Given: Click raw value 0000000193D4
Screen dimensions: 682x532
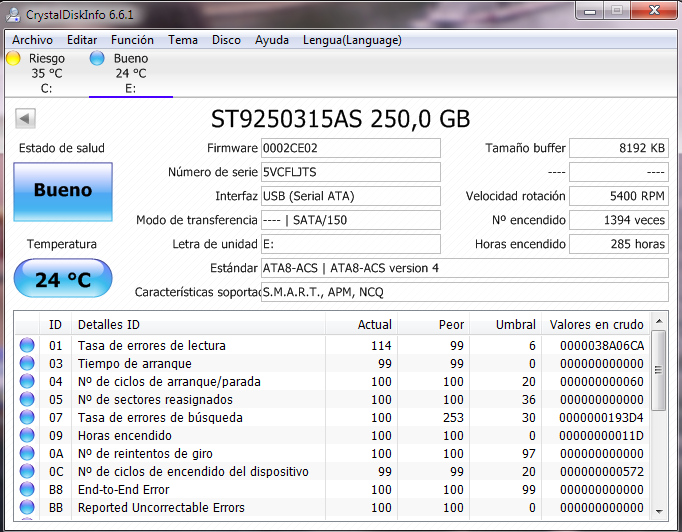Looking at the screenshot, I should point(602,418).
